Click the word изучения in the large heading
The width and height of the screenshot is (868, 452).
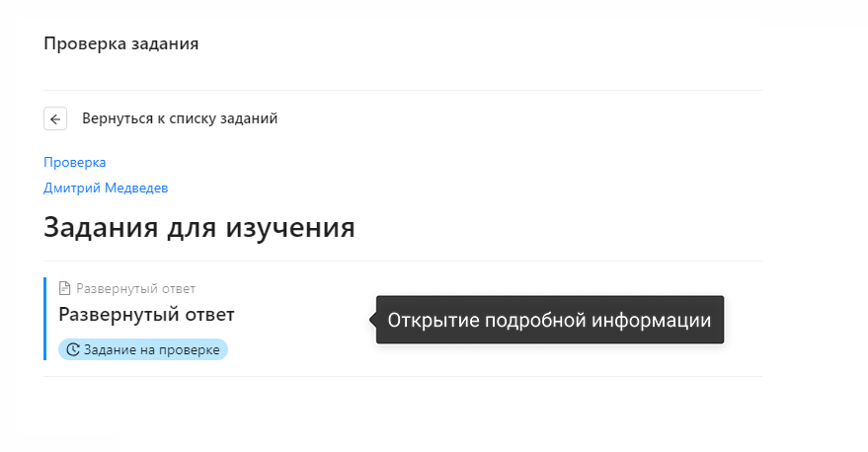click(290, 228)
